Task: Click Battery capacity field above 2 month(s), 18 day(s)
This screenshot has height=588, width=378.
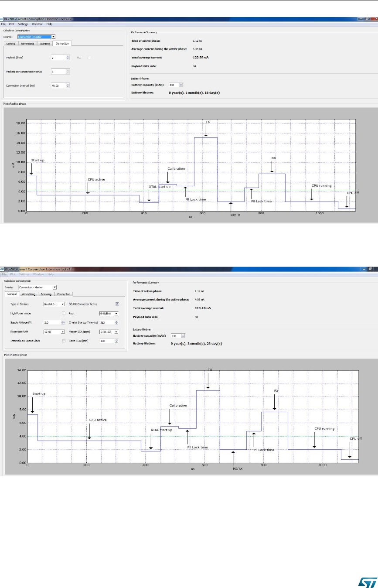Action: (x=176, y=85)
